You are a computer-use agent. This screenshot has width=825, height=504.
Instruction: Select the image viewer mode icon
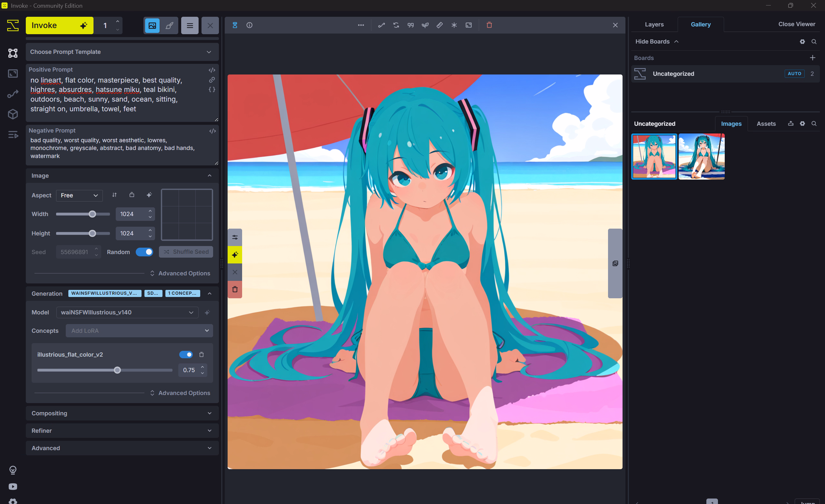152,25
